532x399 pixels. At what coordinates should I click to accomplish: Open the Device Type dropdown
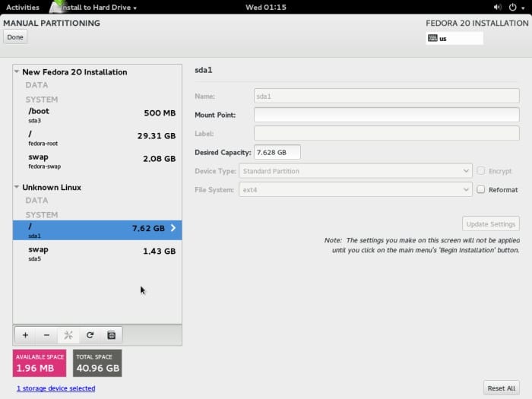(x=356, y=171)
